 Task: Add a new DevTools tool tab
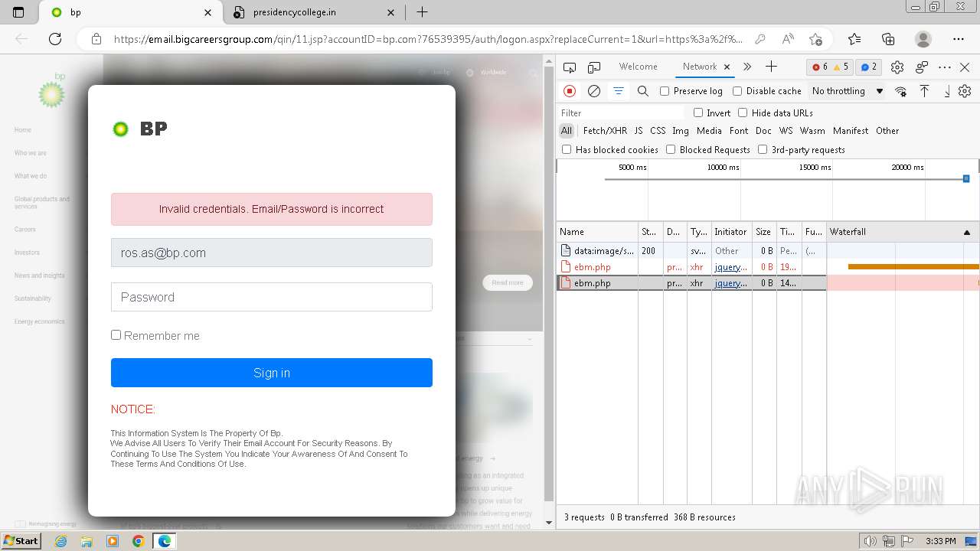[771, 67]
